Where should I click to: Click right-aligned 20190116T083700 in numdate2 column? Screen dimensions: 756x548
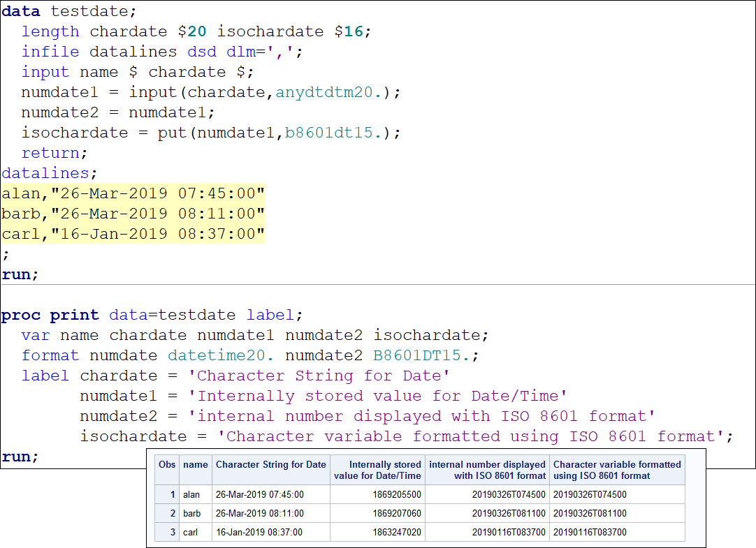coord(509,532)
